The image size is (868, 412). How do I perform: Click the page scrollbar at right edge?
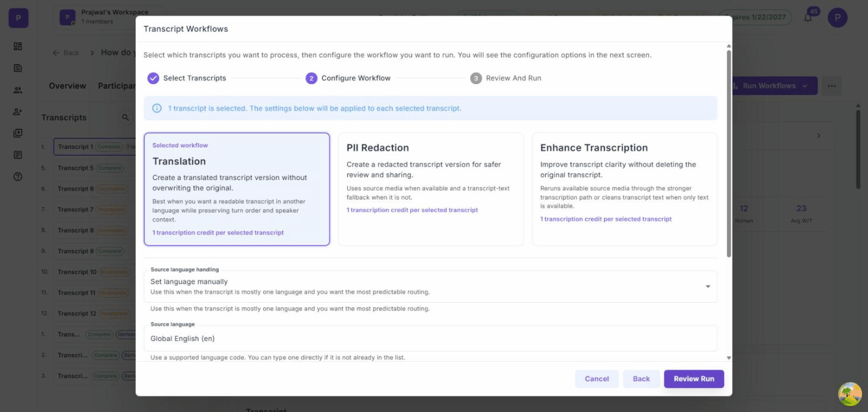pyautogui.click(x=858, y=148)
